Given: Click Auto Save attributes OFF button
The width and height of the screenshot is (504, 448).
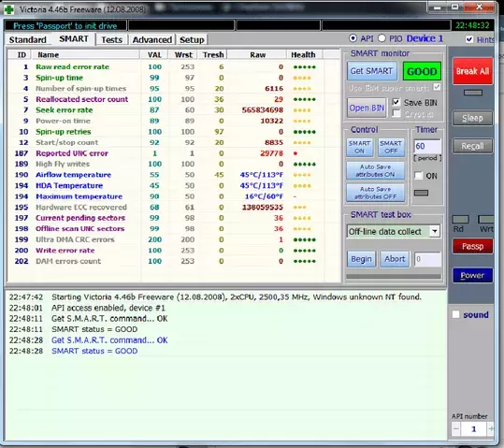Looking at the screenshot, I should 376,193.
